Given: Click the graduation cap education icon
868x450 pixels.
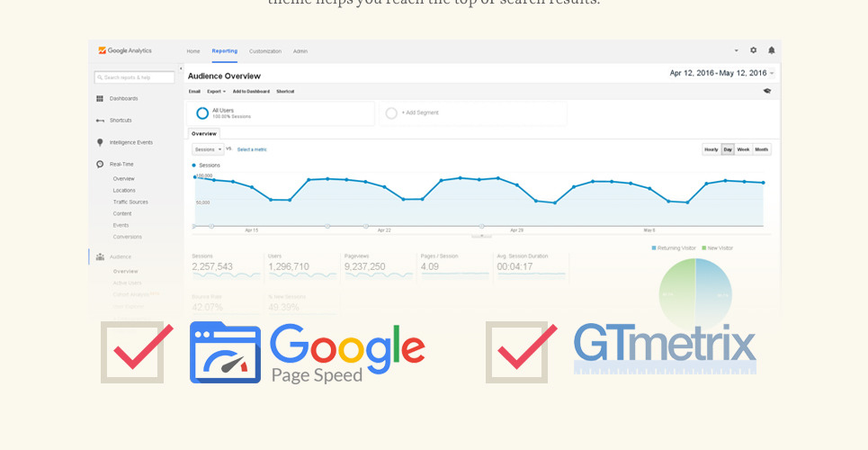Looking at the screenshot, I should tap(767, 91).
